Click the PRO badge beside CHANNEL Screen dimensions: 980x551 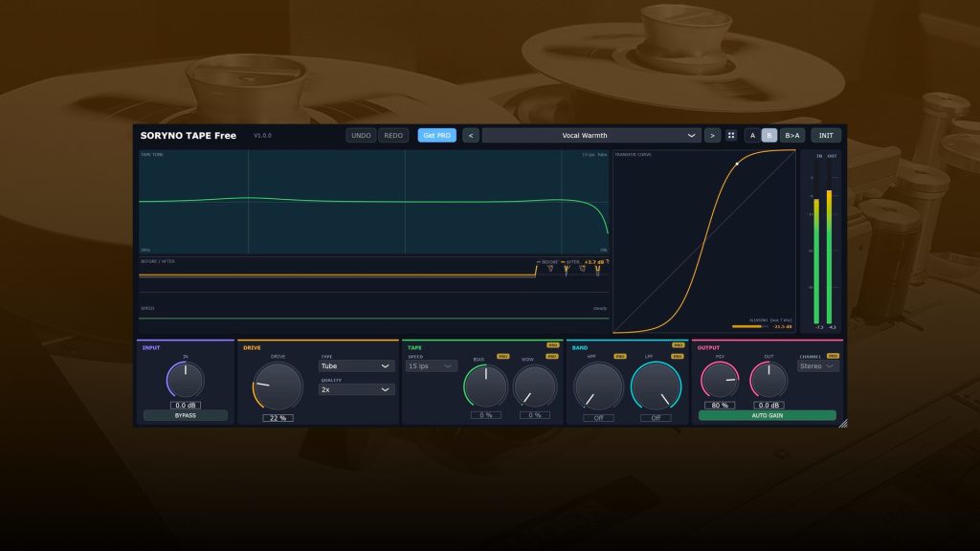pyautogui.click(x=833, y=356)
